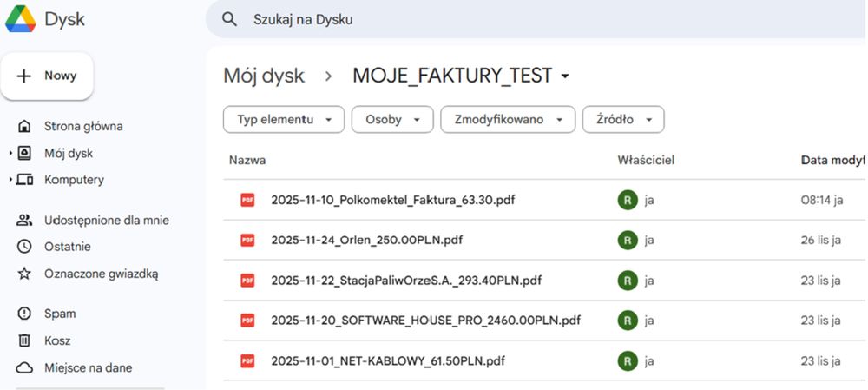
Task: Open the Kosz section
Action: (x=57, y=340)
